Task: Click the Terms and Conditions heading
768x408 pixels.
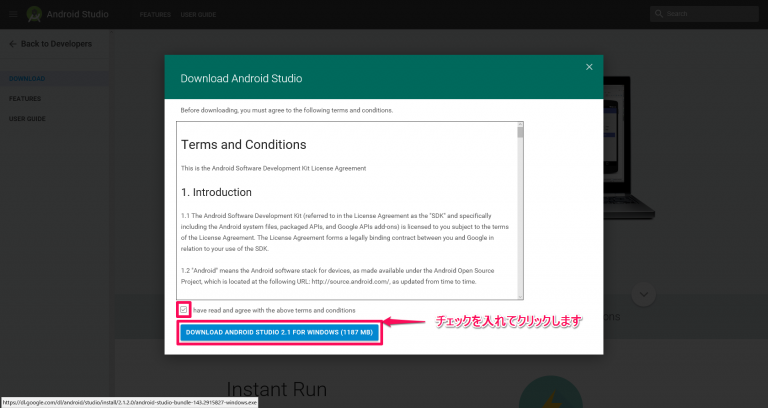Action: 243,144
